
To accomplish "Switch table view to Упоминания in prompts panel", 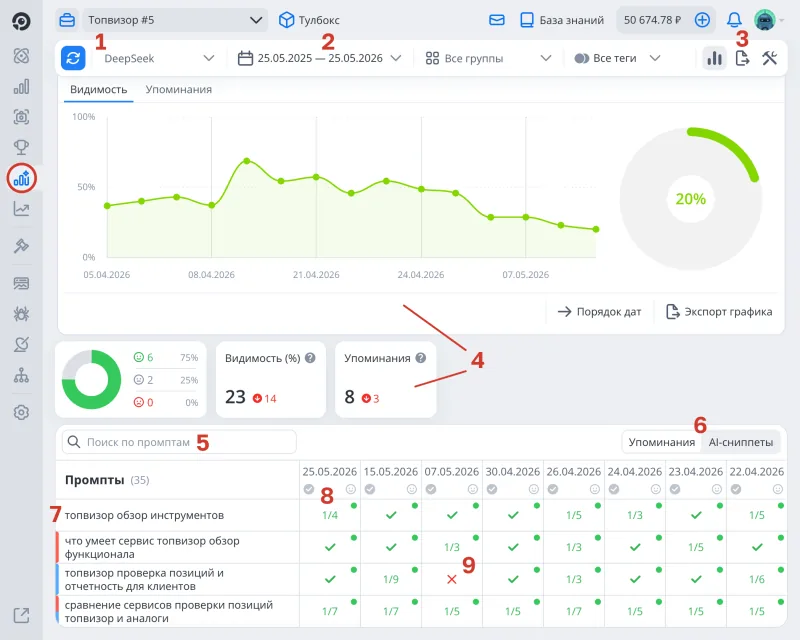I will pos(662,442).
